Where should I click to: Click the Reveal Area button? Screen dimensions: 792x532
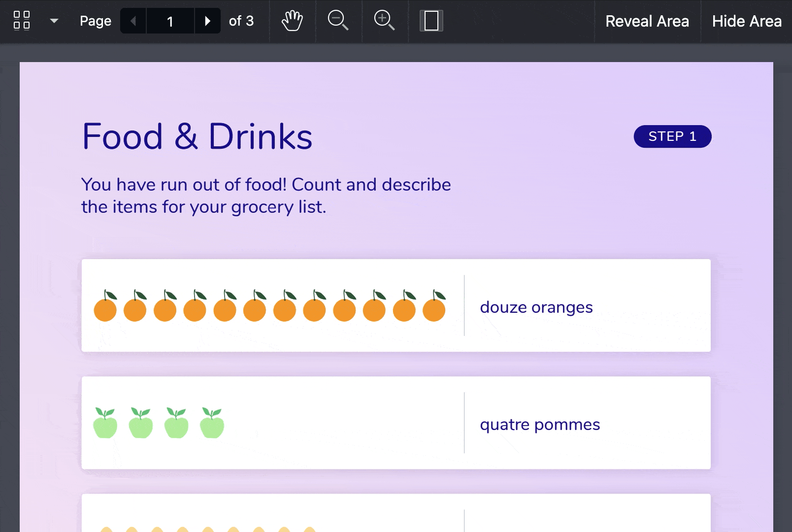[x=647, y=21]
